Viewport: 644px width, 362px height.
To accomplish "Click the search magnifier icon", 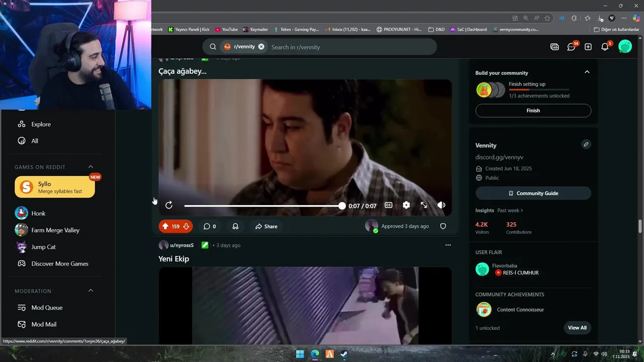I will point(213,47).
